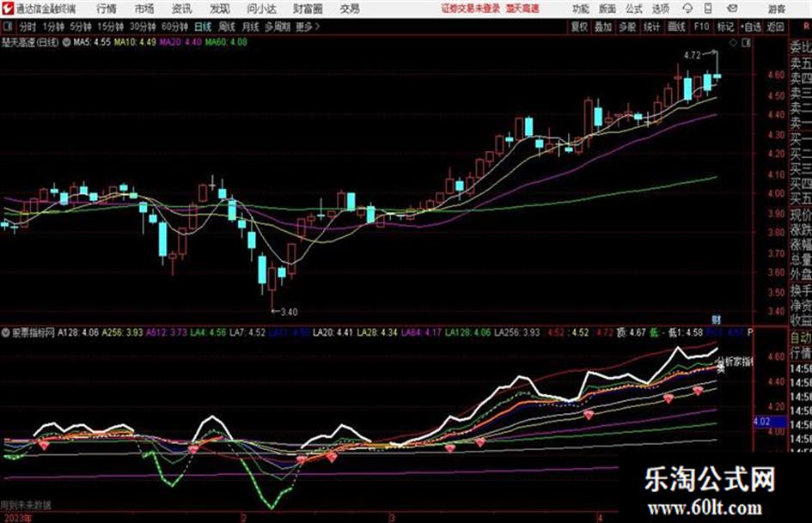Click the 3.40 low price label

point(289,313)
